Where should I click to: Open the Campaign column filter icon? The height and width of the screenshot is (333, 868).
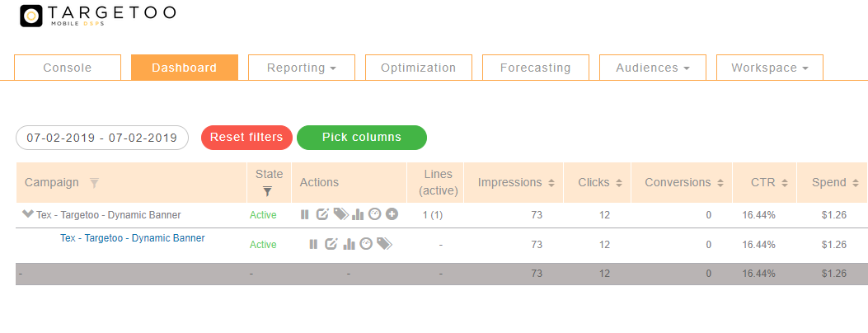tap(94, 183)
